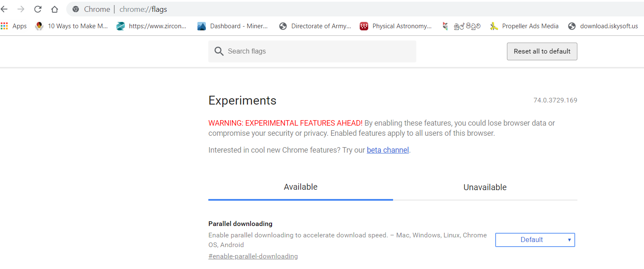This screenshot has height=269, width=644.
Task: Reload the page with the refresh icon
Action: click(38, 9)
